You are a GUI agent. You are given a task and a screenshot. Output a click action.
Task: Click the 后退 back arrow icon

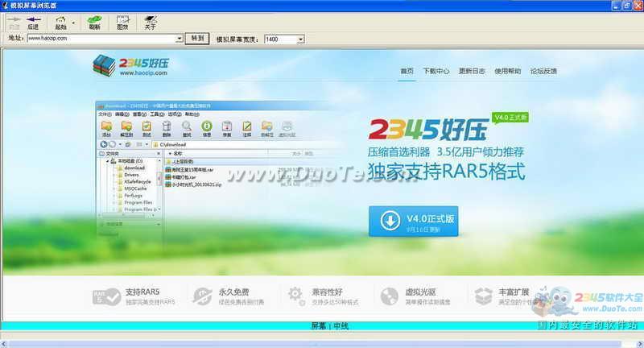tap(33, 19)
